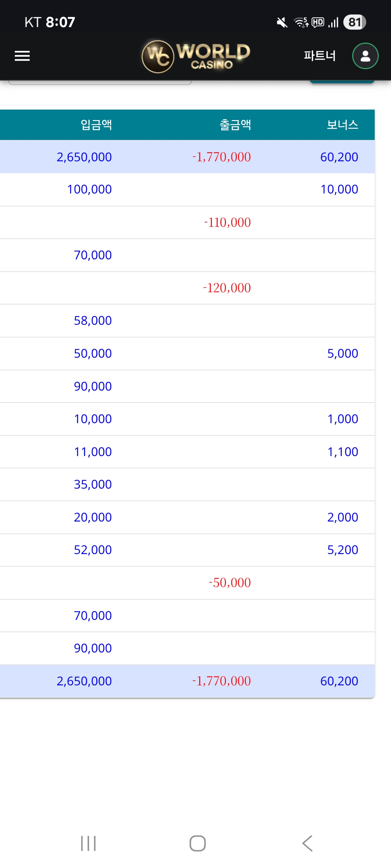Tap the HD call status icon

318,22
